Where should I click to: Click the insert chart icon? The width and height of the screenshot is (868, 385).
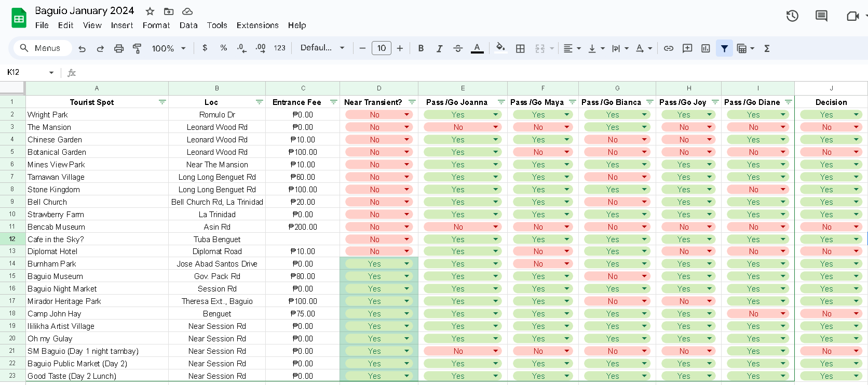click(x=706, y=48)
